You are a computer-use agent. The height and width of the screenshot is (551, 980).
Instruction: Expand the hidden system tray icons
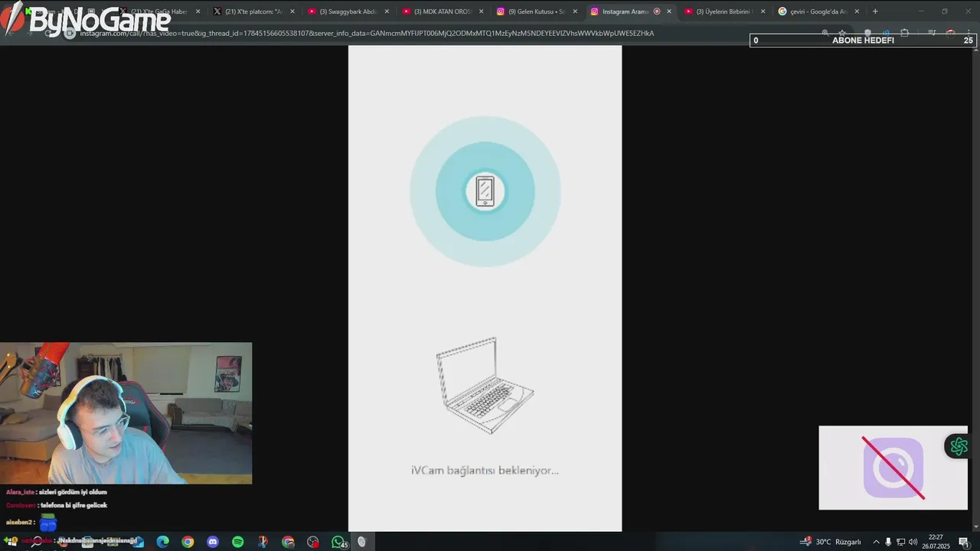tap(876, 542)
